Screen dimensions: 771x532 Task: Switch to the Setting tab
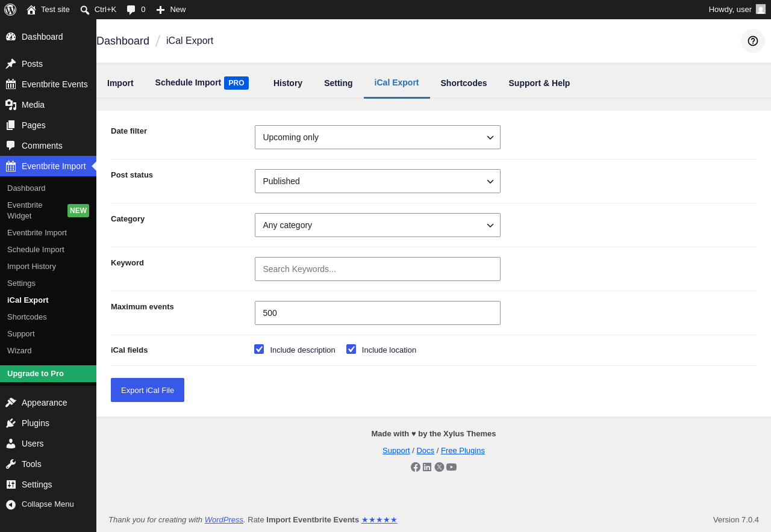(339, 83)
